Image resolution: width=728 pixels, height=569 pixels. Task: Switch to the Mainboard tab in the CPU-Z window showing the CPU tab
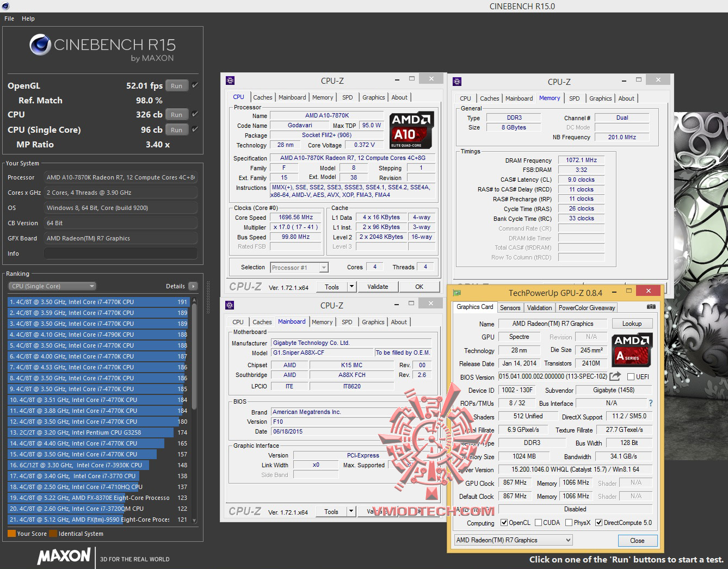tap(292, 97)
